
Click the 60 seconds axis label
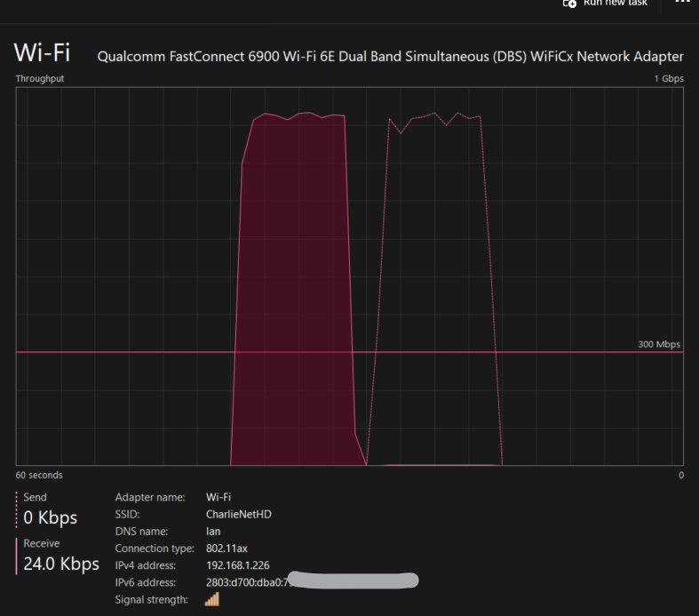coord(40,475)
